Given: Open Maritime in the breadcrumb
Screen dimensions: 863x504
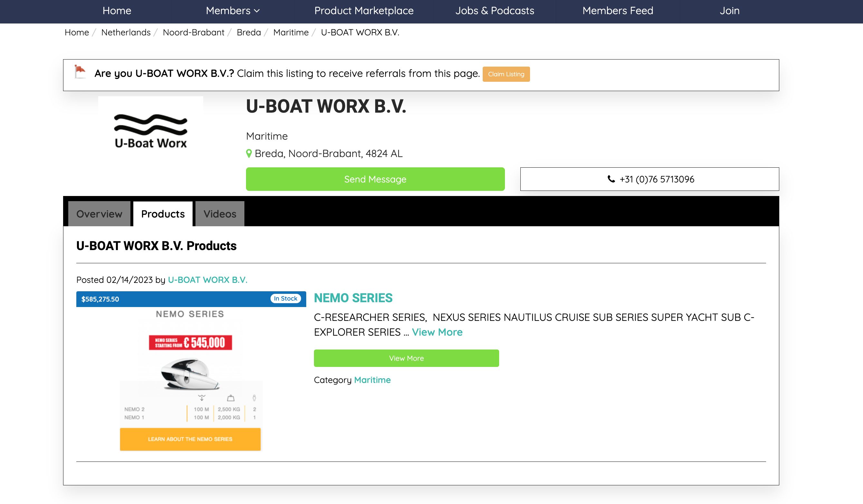Looking at the screenshot, I should 291,32.
